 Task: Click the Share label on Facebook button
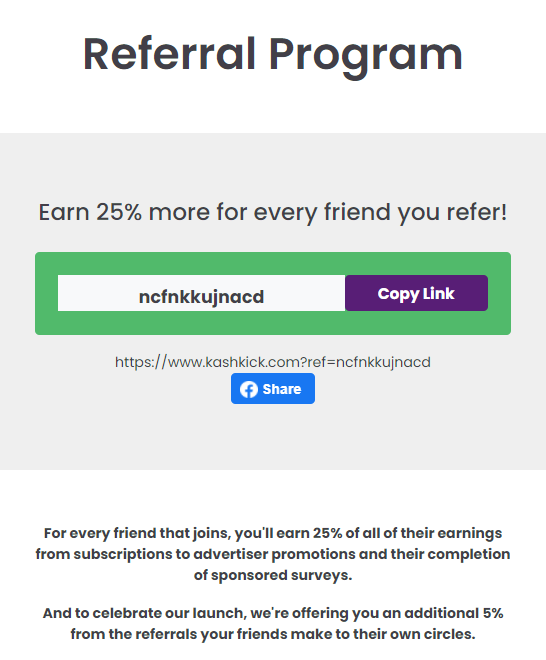tap(282, 389)
